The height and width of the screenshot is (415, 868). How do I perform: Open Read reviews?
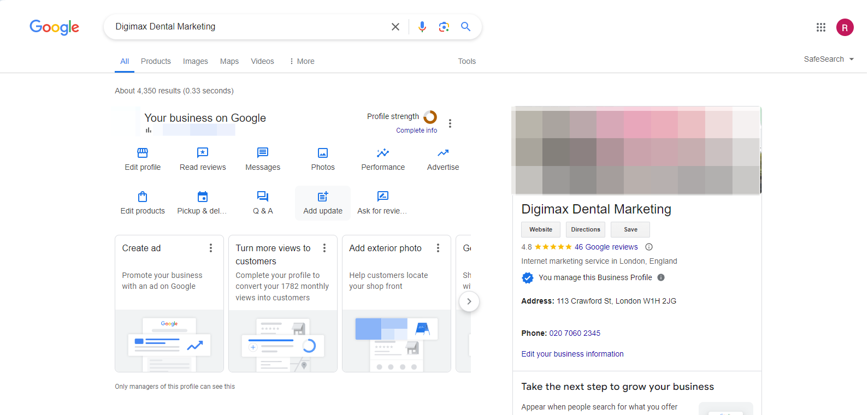click(203, 159)
